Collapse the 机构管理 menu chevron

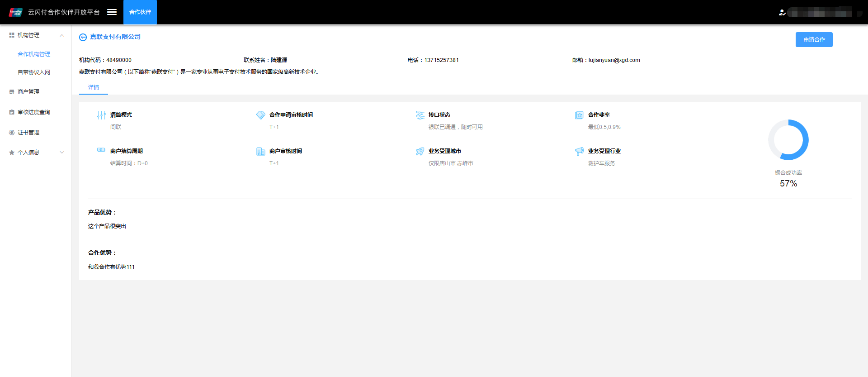coord(62,35)
